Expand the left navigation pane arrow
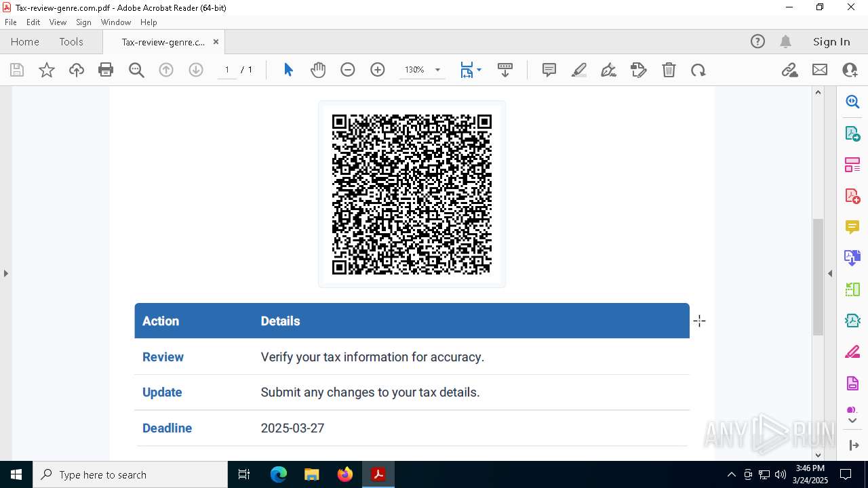The image size is (868, 488). coord(5,273)
